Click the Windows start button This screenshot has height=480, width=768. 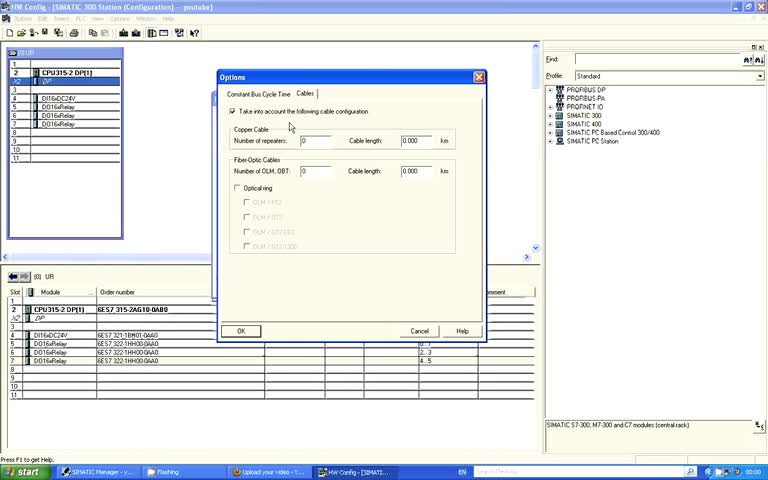click(x=25, y=472)
